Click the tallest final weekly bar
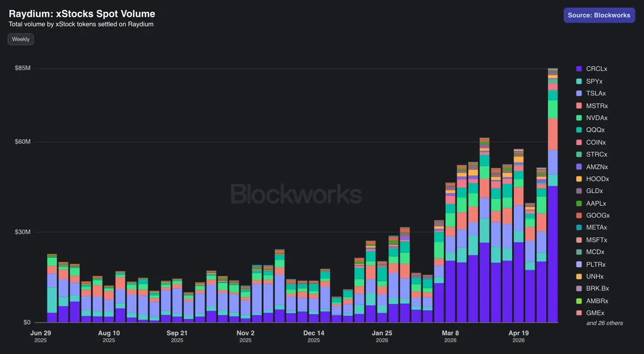The height and width of the screenshot is (354, 644). 553,195
